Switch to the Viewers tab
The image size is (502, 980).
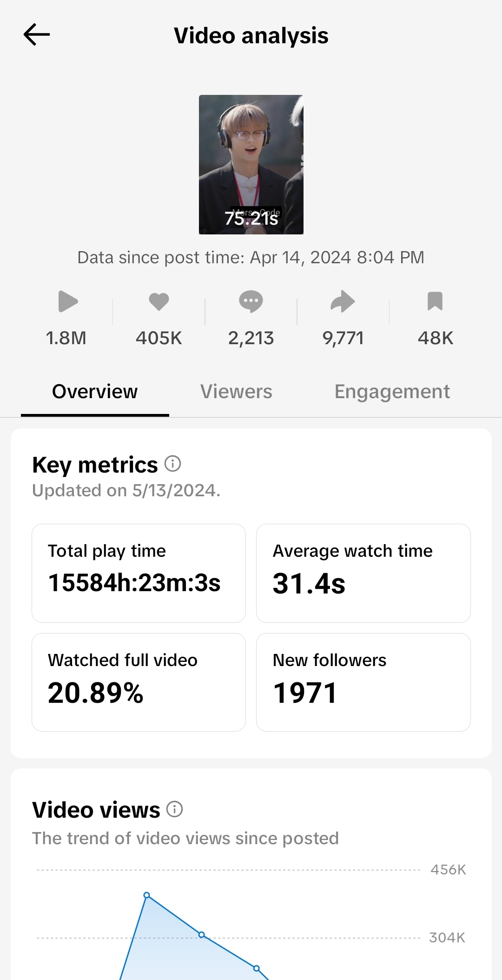pos(236,392)
